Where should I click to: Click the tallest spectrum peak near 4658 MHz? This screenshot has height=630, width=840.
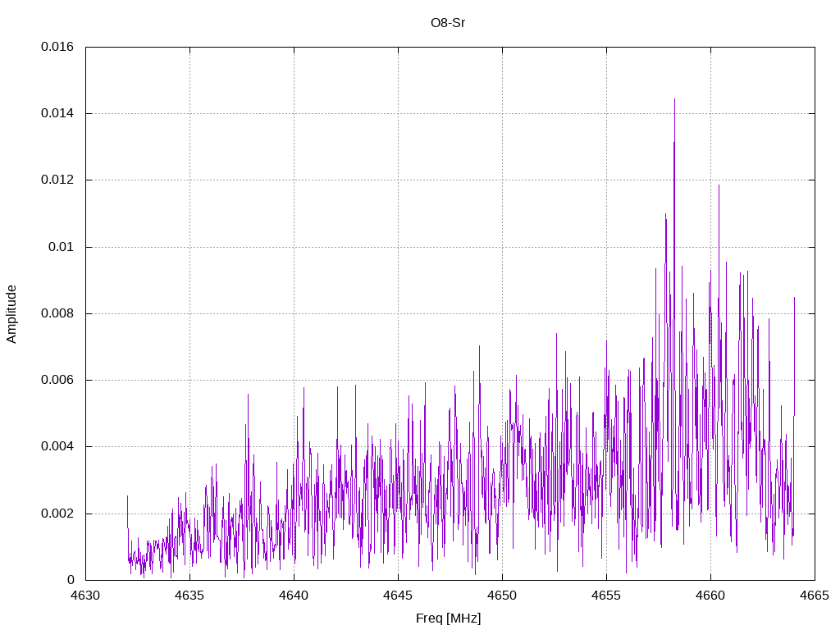tap(674, 99)
